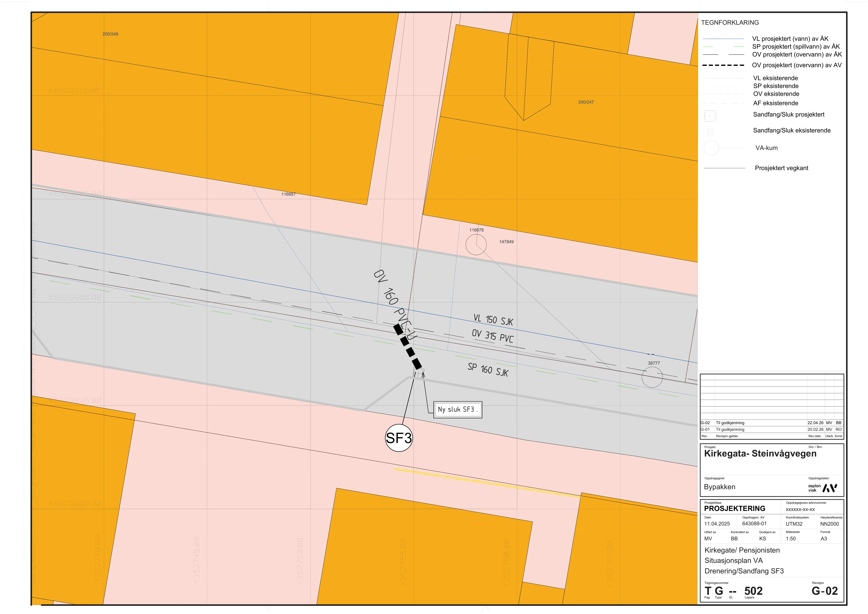Click the thick dashed OV line sample in legend
868x614 pixels.
tap(723, 65)
